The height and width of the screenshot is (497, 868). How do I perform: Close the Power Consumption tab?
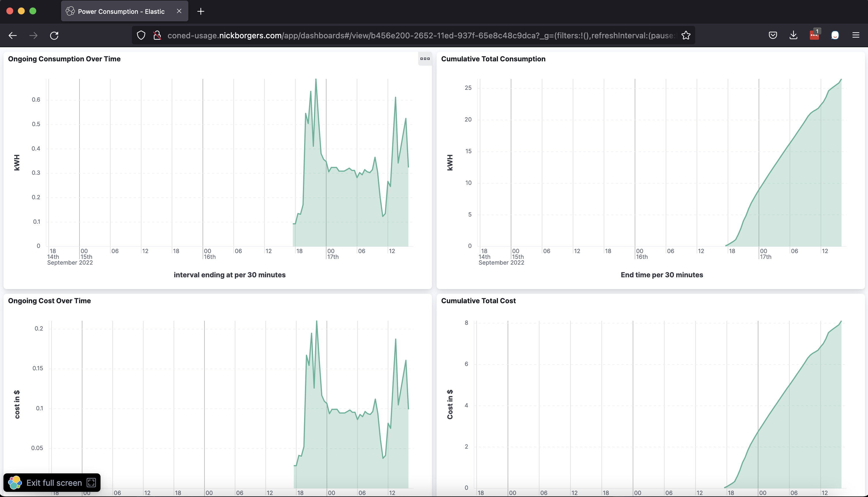pos(179,11)
